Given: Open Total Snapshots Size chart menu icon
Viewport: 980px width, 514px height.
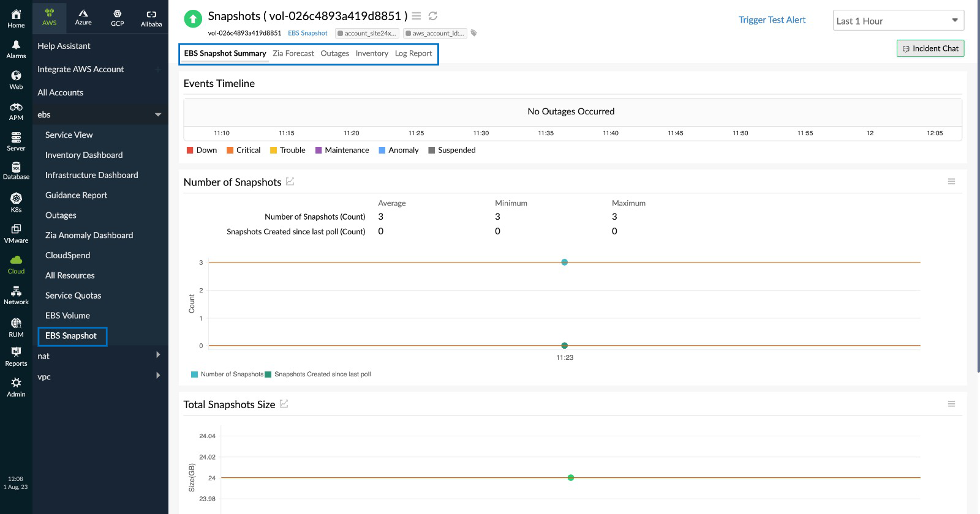Looking at the screenshot, I should [x=951, y=404].
